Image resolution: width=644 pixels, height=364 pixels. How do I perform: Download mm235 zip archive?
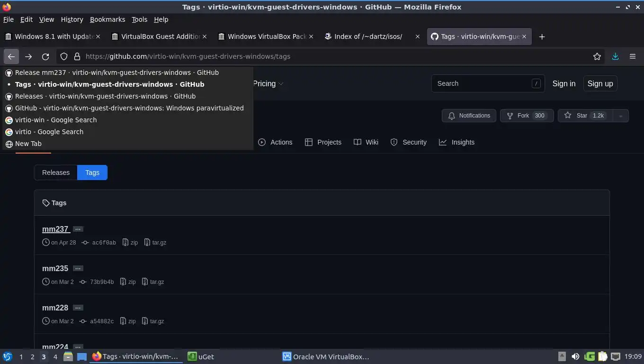point(128,282)
